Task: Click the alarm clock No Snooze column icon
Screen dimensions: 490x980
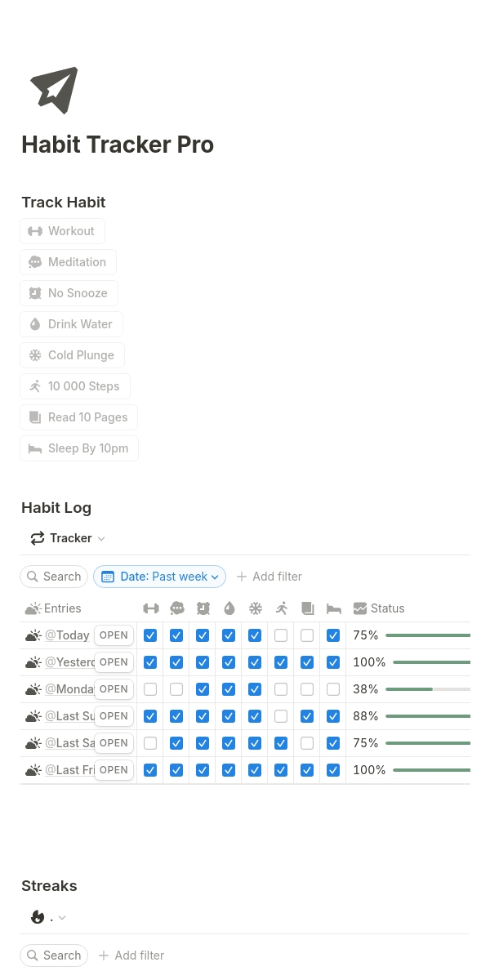Action: pos(203,608)
